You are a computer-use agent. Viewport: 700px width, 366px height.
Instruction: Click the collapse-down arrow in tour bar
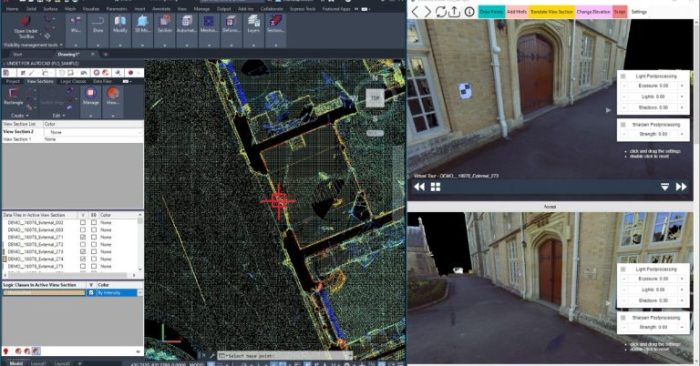point(665,187)
